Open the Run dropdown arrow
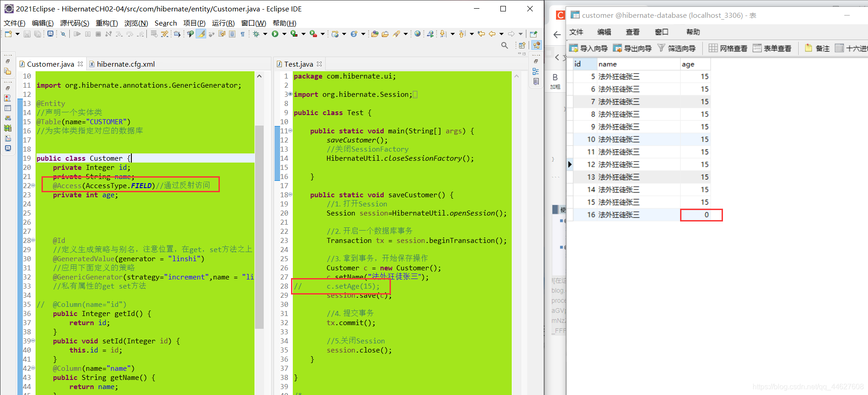Viewport: 868px width, 395px height. pos(284,34)
